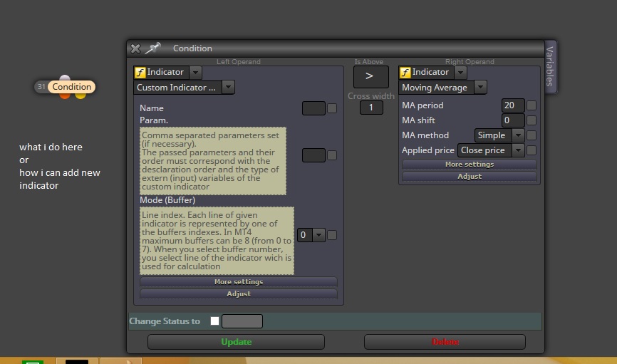
Task: Click the black taskbar button
Action: click(77, 361)
